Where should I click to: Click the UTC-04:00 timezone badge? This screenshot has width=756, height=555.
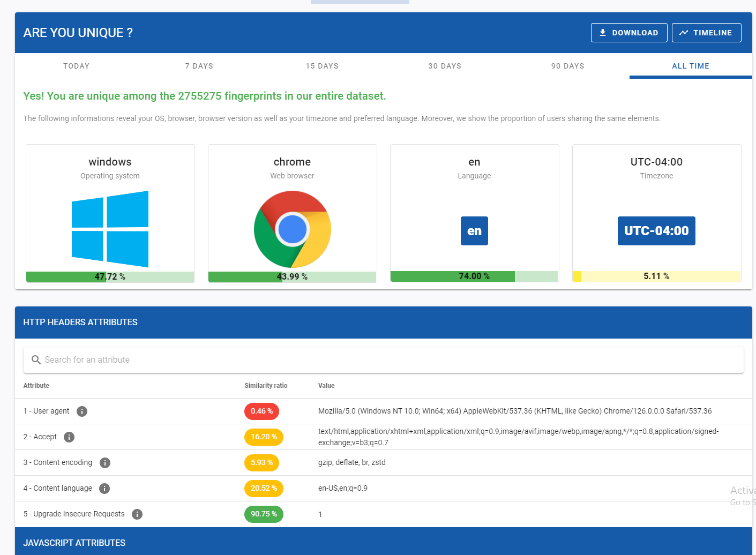coord(656,231)
